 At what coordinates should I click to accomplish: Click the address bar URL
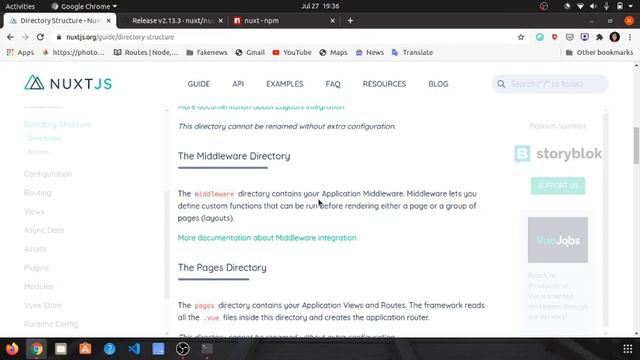tap(120, 37)
